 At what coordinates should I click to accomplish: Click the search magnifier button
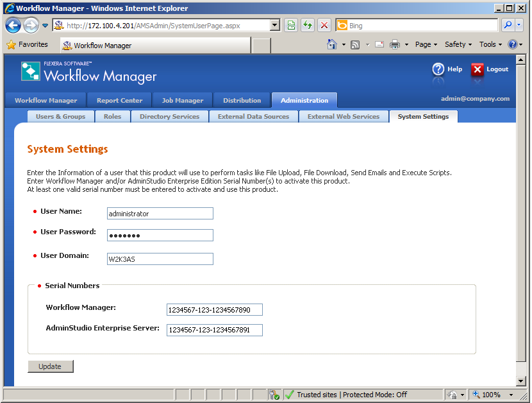tap(508, 25)
